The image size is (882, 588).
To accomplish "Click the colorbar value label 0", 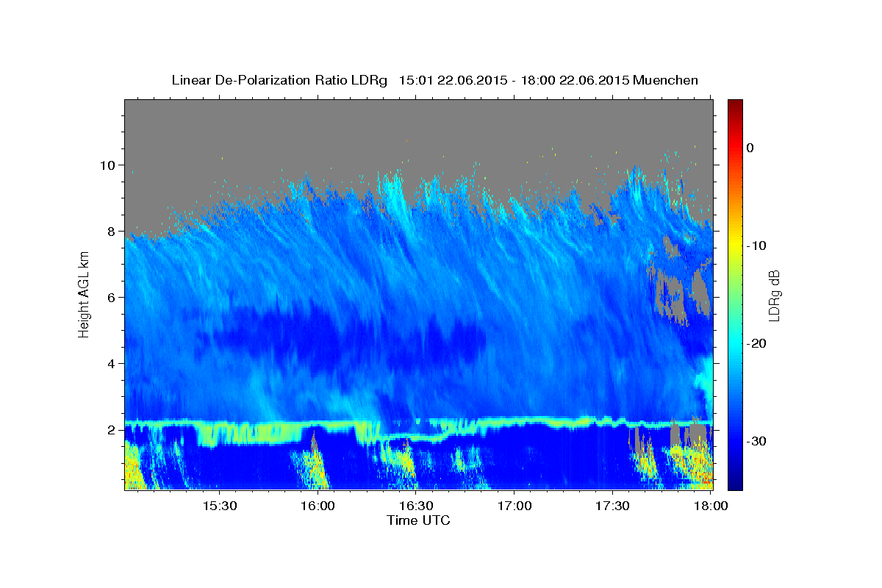I will 750,148.
